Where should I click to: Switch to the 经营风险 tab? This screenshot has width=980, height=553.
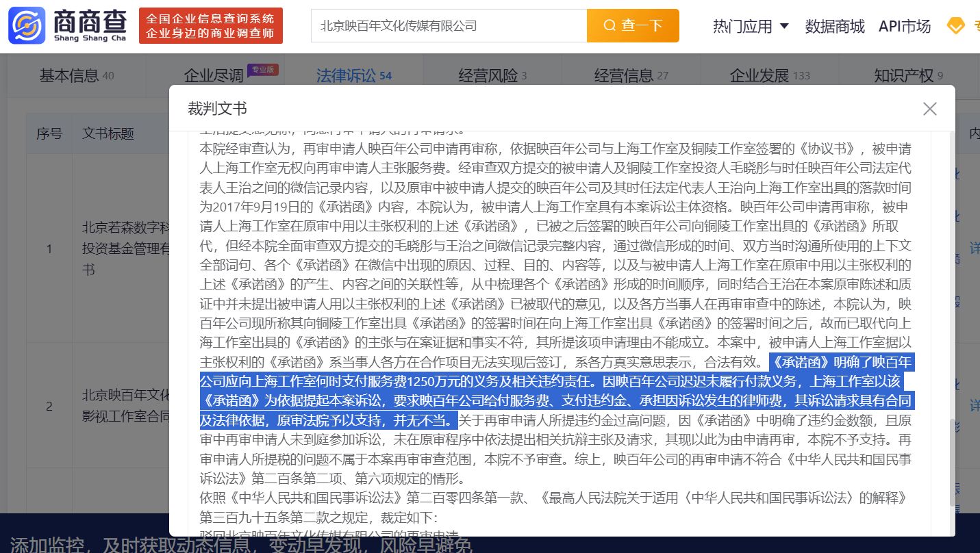coord(492,75)
